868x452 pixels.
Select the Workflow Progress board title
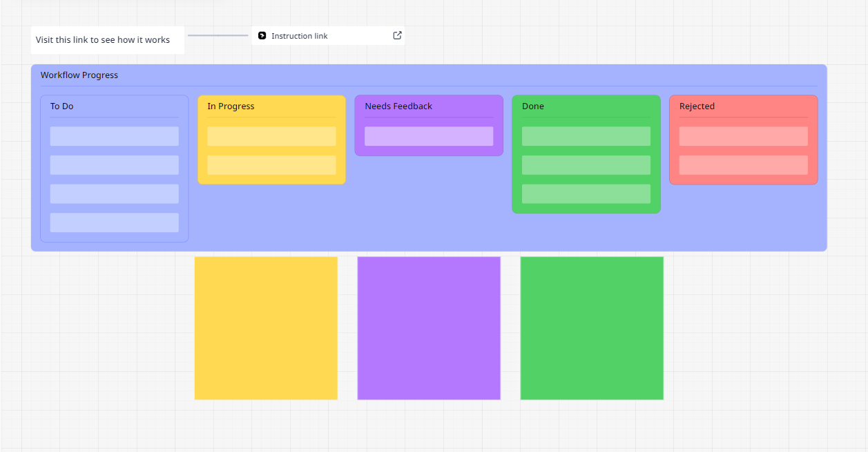(x=79, y=75)
